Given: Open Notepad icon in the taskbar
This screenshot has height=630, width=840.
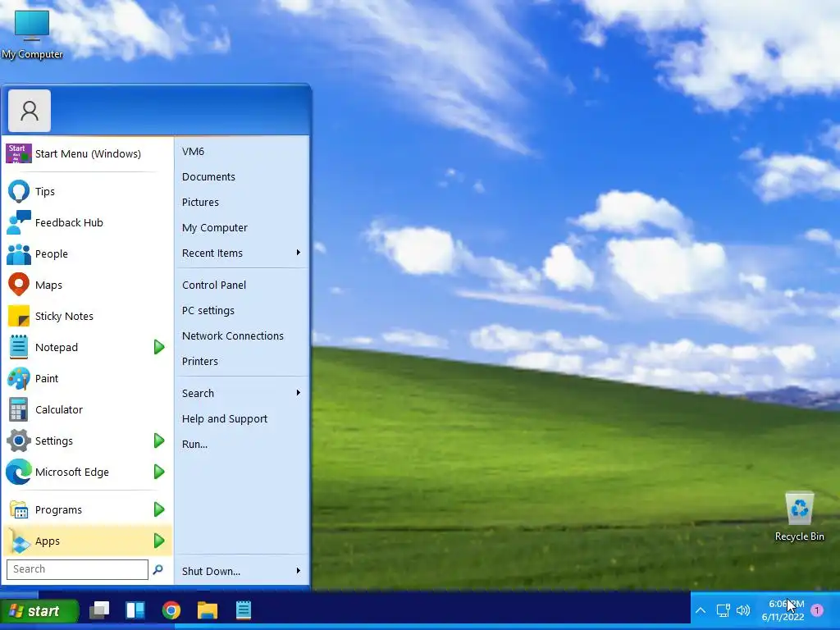Looking at the screenshot, I should [x=243, y=610].
